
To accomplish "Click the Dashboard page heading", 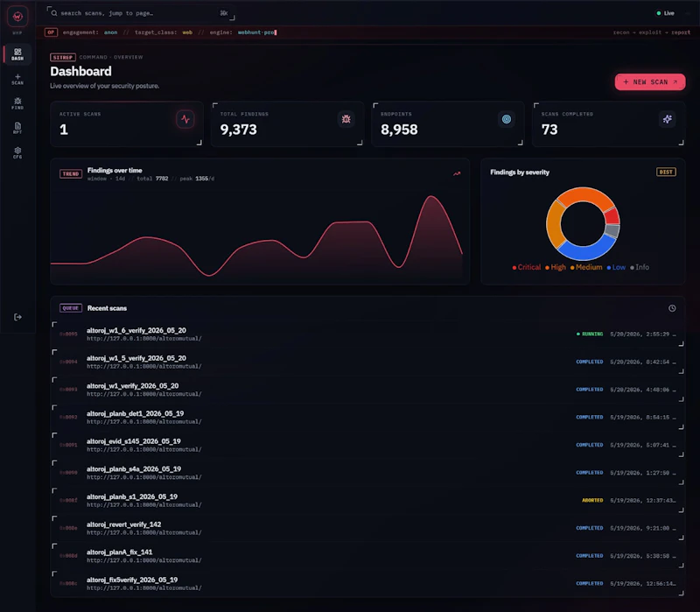I will [x=80, y=72].
